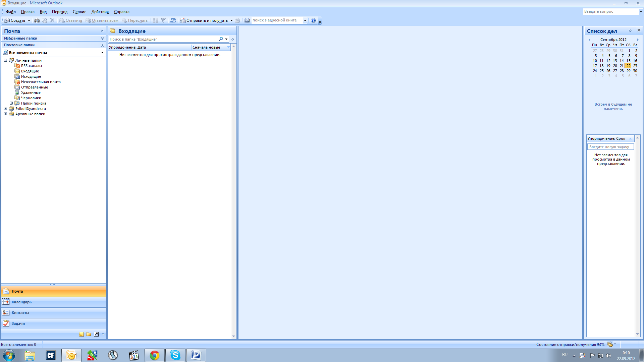This screenshot has width=644, height=362.
Task: Open the Действия menu
Action: pos(100,12)
